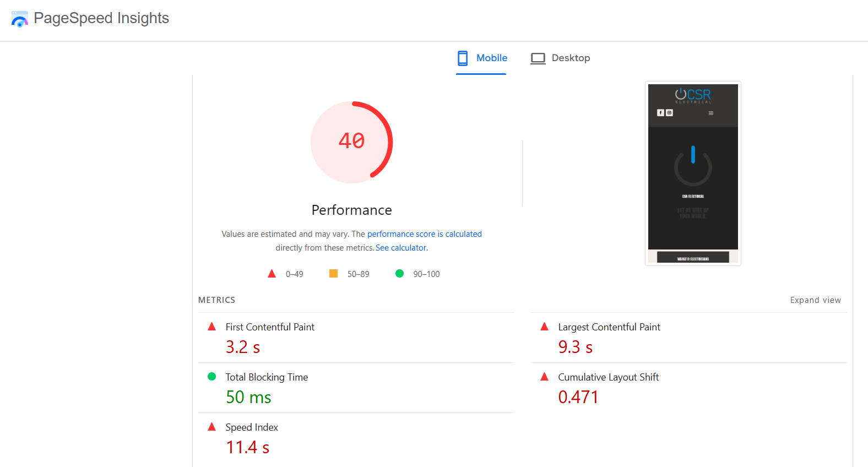Click the orange square 50–89 legend marker
This screenshot has width=868, height=467.
(333, 274)
